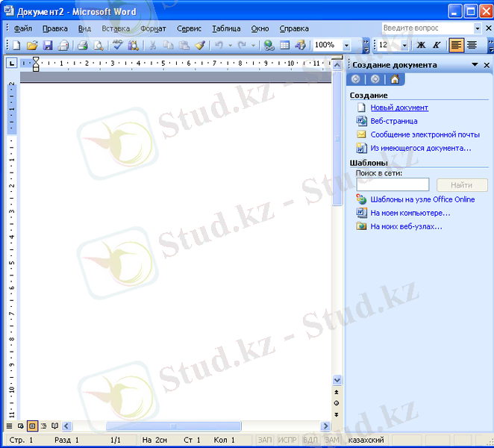Open the Вставка menu
This screenshot has height=448, width=494.
pos(116,28)
